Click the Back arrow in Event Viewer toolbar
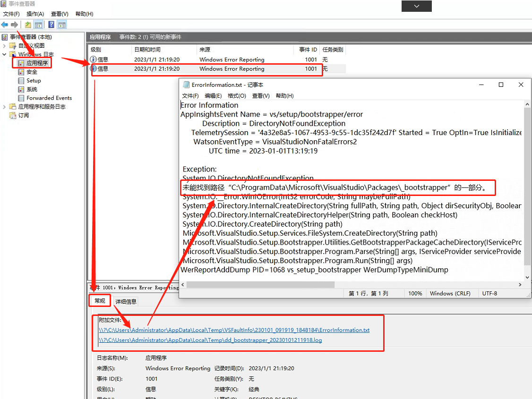The height and width of the screenshot is (399, 532). point(5,25)
